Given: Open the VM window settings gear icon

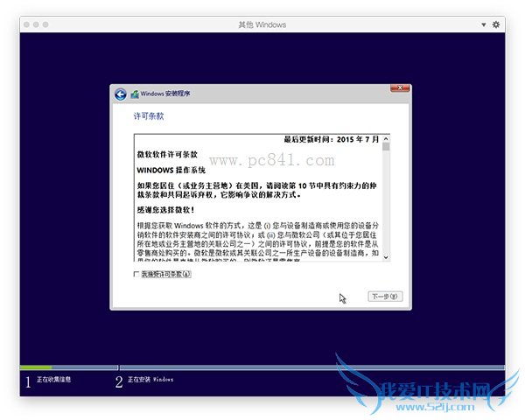Looking at the screenshot, I should [x=496, y=24].
